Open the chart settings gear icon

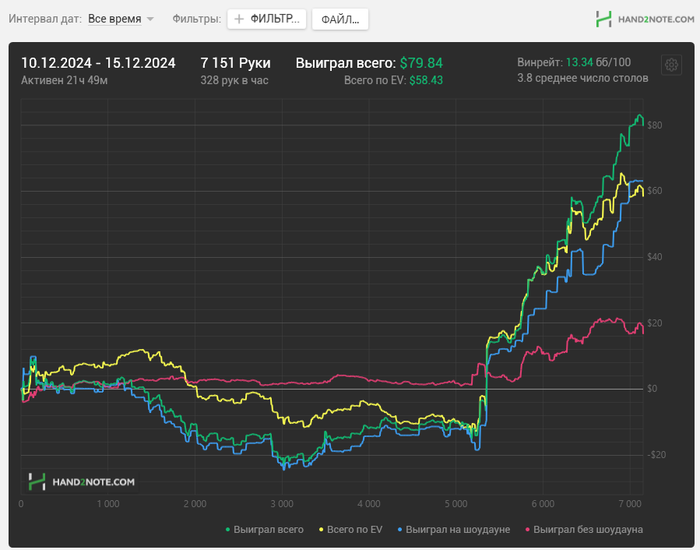coord(671,65)
